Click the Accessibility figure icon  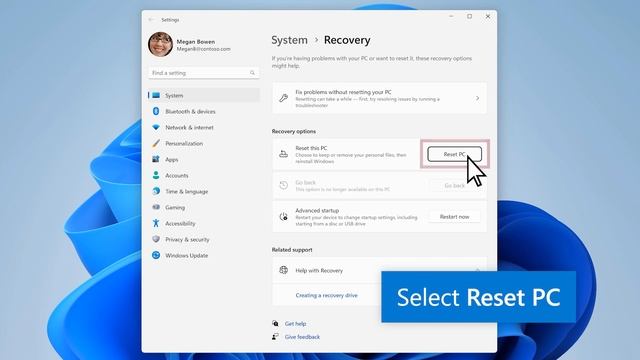[x=156, y=223]
